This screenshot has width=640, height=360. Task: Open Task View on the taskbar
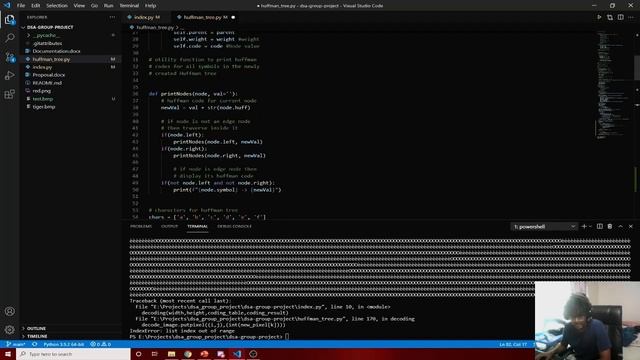(155, 354)
